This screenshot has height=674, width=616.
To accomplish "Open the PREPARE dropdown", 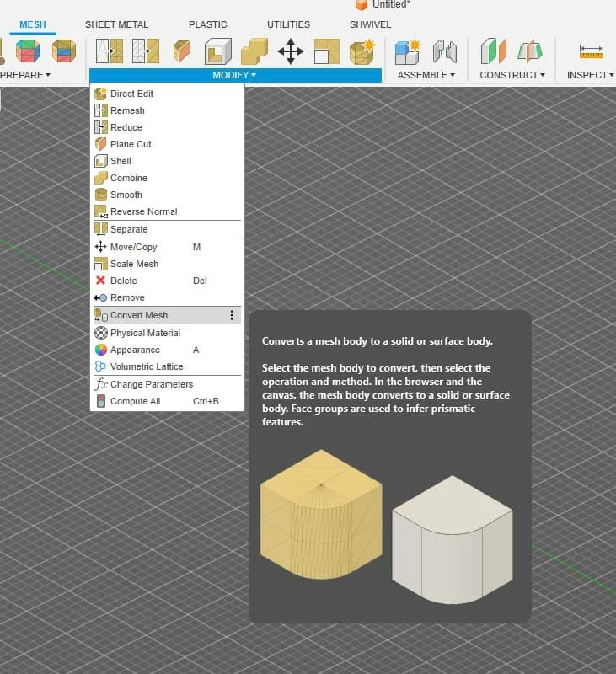I will (x=25, y=75).
